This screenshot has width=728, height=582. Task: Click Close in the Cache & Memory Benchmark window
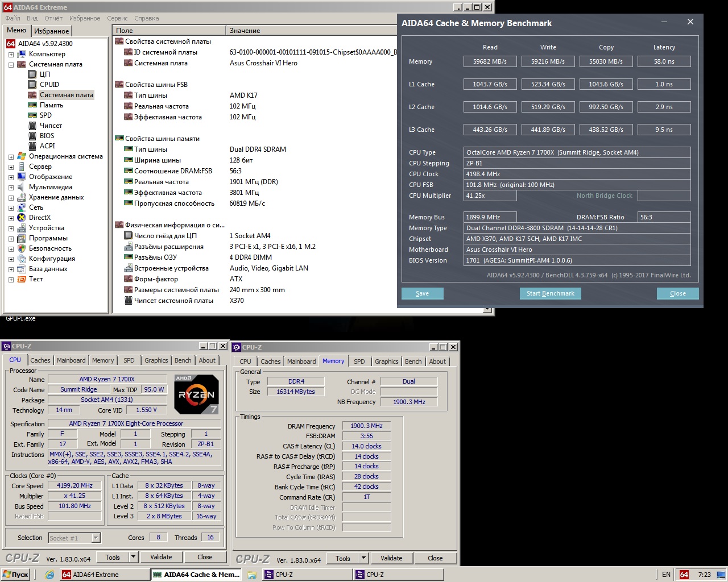[677, 293]
